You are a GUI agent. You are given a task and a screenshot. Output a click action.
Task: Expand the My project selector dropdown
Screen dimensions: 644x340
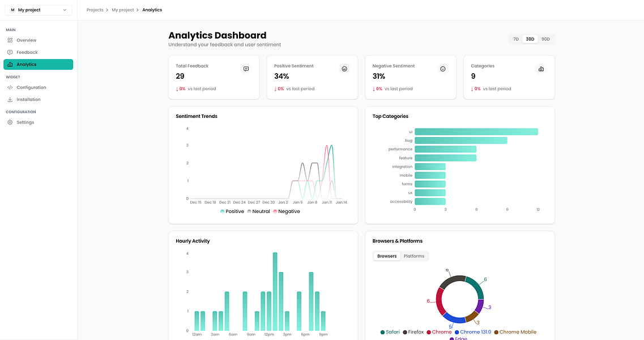point(39,10)
